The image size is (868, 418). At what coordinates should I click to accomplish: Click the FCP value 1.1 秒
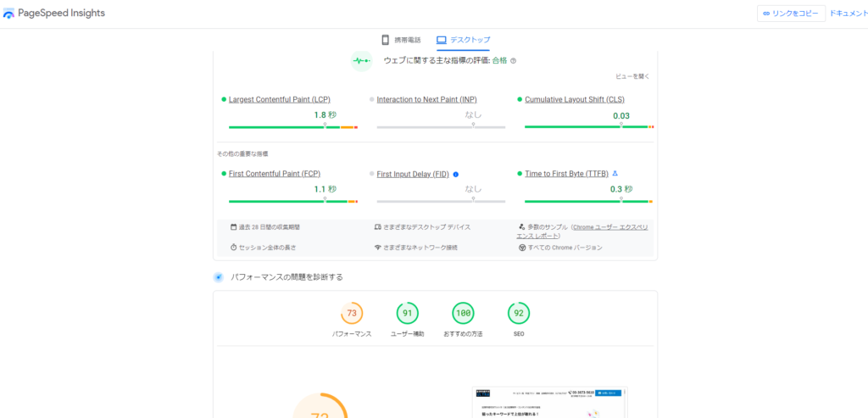325,189
